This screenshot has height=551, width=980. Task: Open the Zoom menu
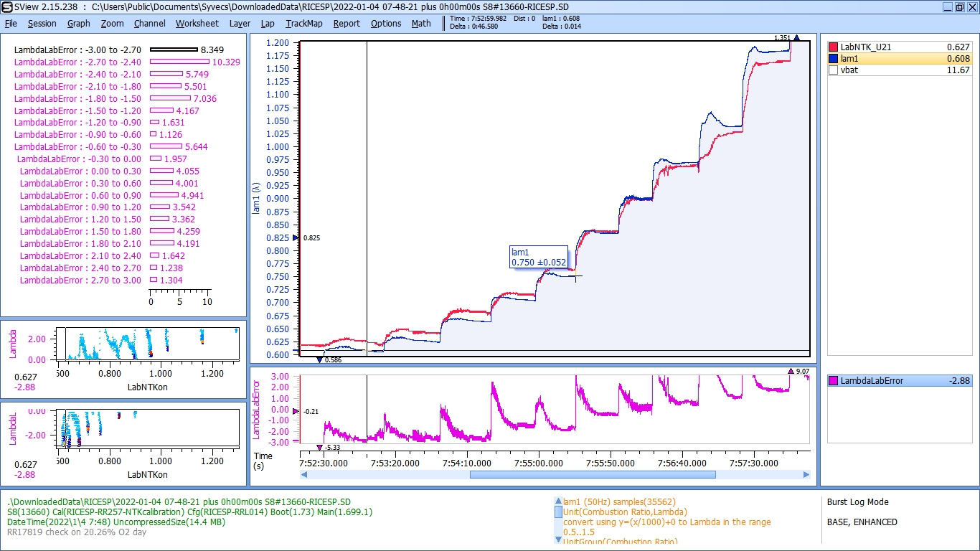coord(112,23)
